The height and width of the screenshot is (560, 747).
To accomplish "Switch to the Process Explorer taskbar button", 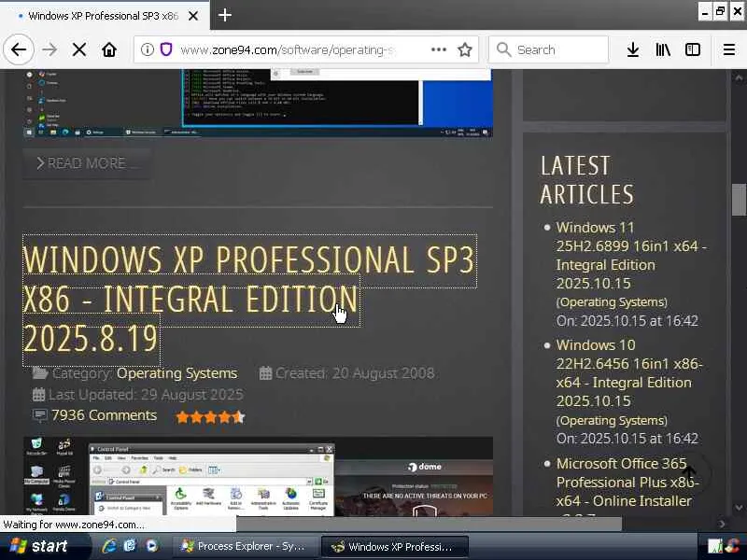I will [245, 546].
